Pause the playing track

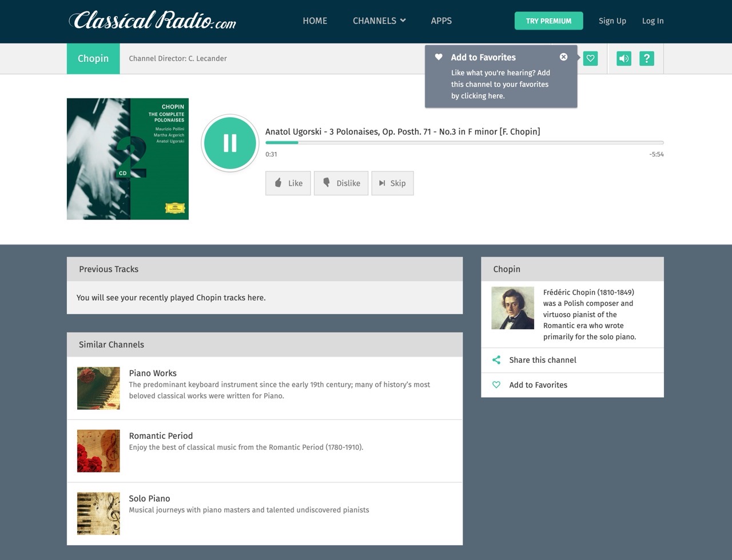point(230,143)
